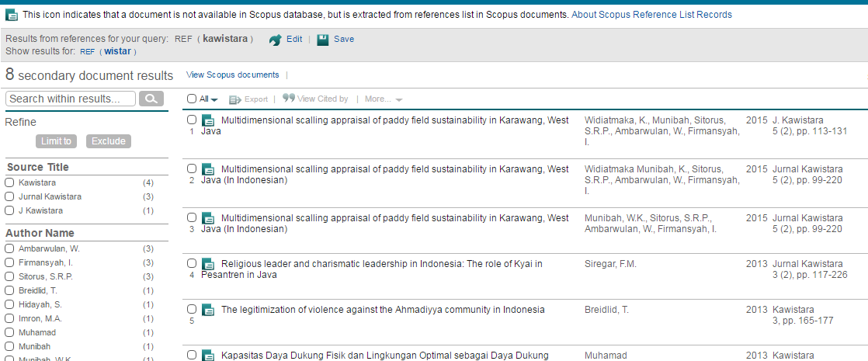Click the View Cited by quote icon

click(288, 99)
